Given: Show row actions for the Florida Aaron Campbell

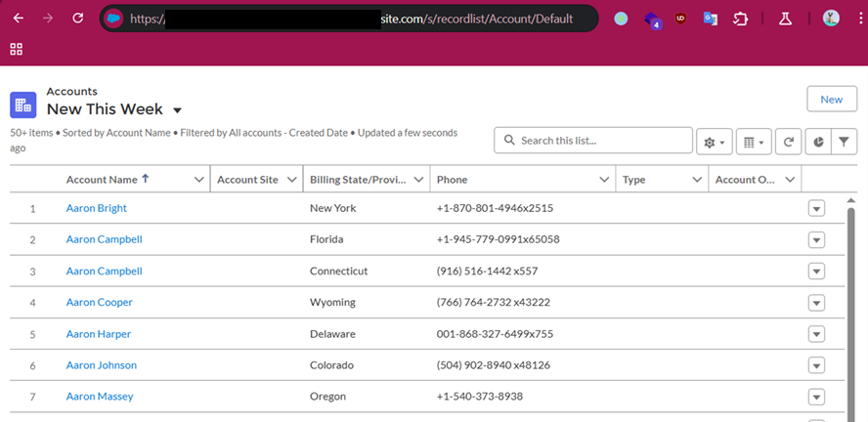Looking at the screenshot, I should tap(816, 240).
